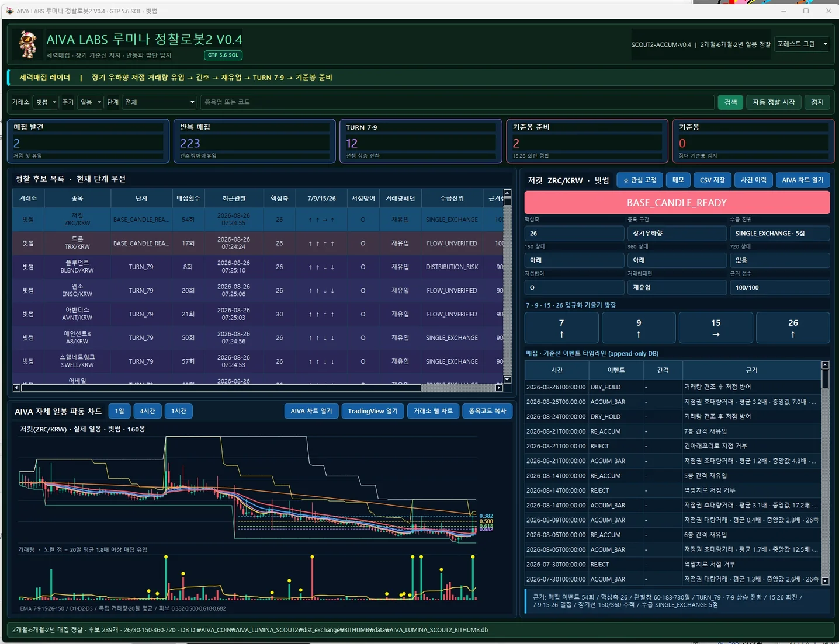Select the 반복 매집 summary card
Screen dimensions: 839x644
254,141
